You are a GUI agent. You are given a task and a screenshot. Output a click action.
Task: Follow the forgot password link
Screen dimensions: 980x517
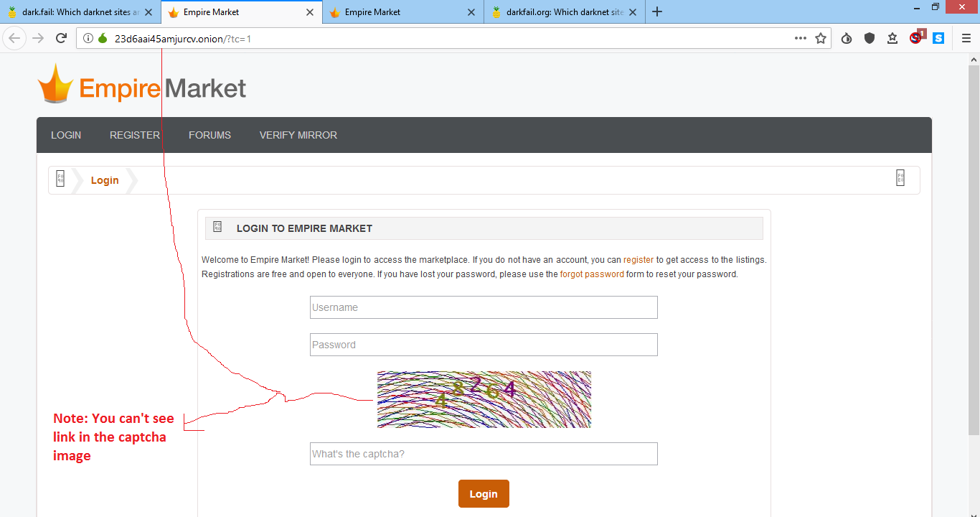point(592,274)
